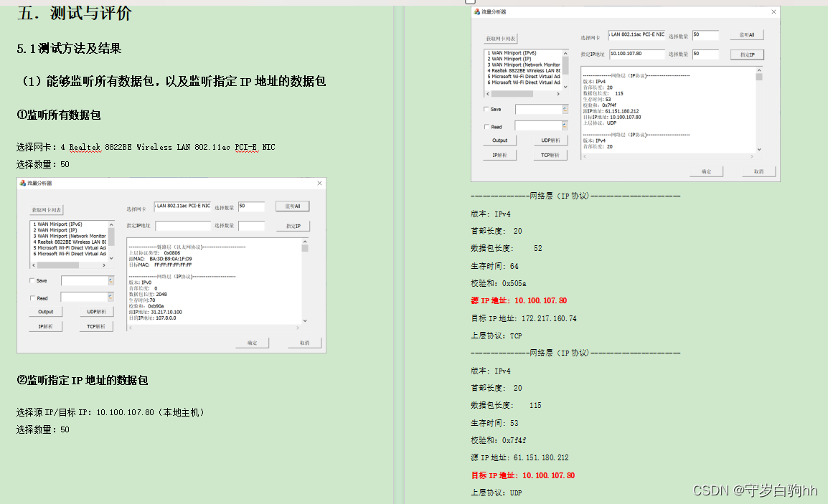
Task: Click the 监听All button
Action: click(746, 34)
